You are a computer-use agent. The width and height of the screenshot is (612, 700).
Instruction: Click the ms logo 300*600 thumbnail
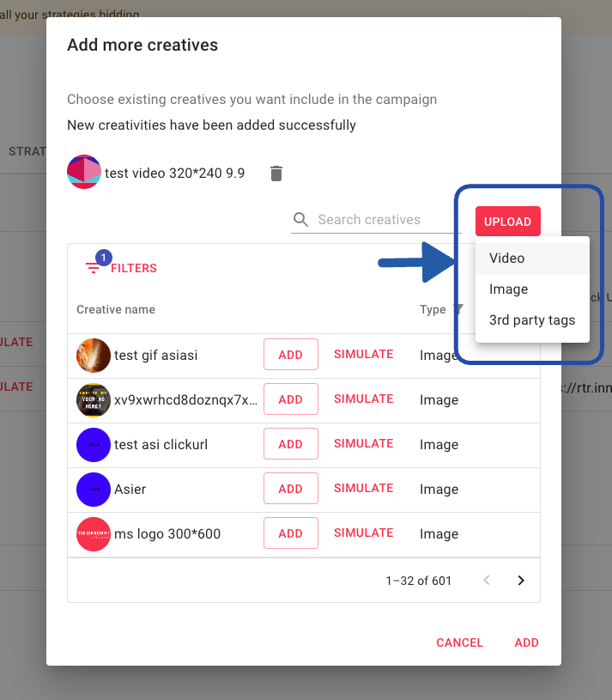coord(94,533)
